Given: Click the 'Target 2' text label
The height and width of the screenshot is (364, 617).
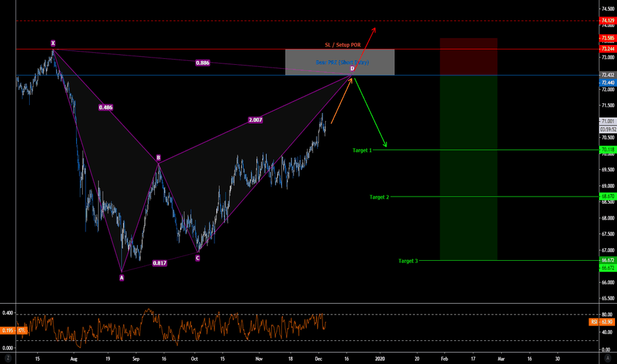Looking at the screenshot, I should (379, 197).
